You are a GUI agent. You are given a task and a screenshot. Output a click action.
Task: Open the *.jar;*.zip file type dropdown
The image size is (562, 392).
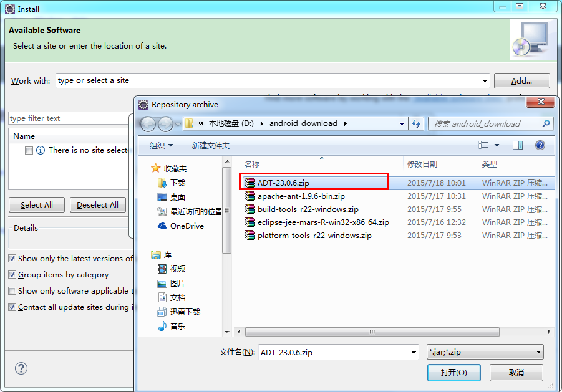point(485,352)
